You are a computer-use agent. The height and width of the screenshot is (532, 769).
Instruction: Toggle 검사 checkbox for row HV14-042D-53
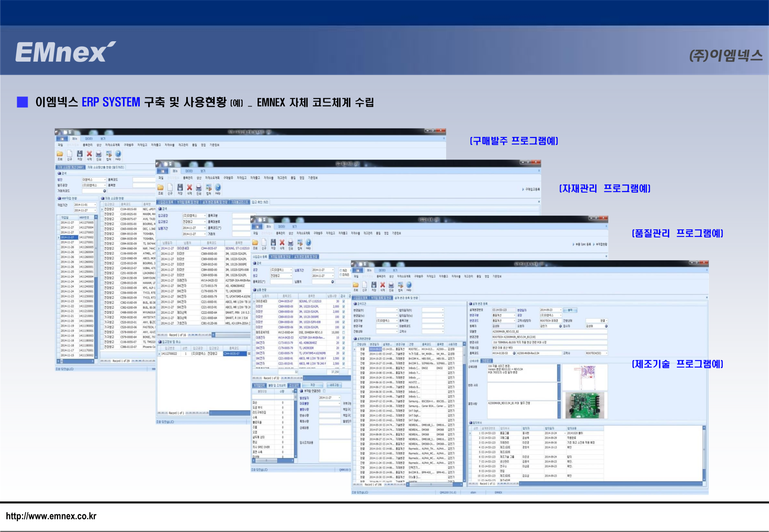(x=343, y=338)
